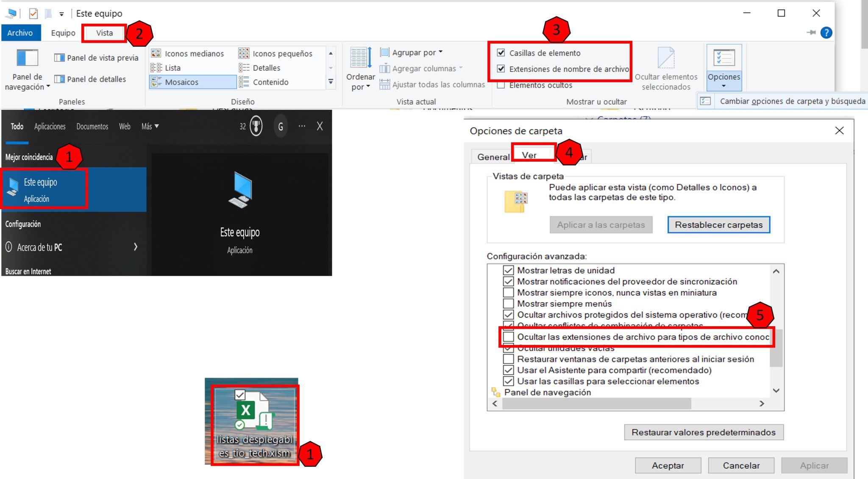Toggle Casillas de elemento checkbox
The height and width of the screenshot is (479, 868).
501,53
